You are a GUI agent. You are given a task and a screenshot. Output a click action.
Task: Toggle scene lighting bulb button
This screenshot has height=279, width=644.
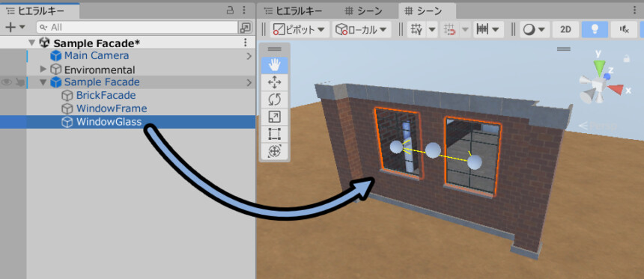595,29
